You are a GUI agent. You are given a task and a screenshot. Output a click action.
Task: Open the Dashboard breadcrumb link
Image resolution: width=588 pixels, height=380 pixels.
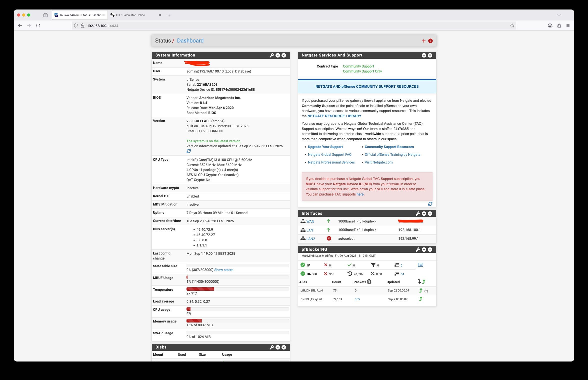tap(190, 41)
